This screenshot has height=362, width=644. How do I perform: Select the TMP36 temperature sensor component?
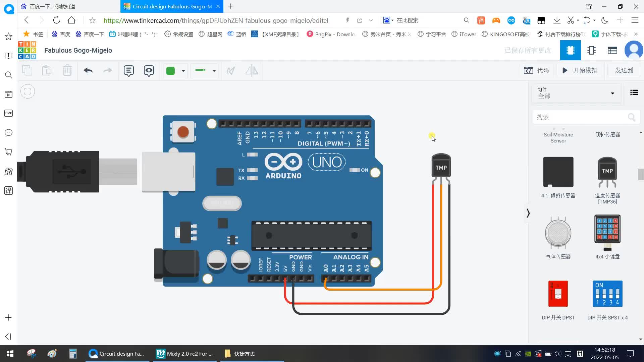coord(607,180)
